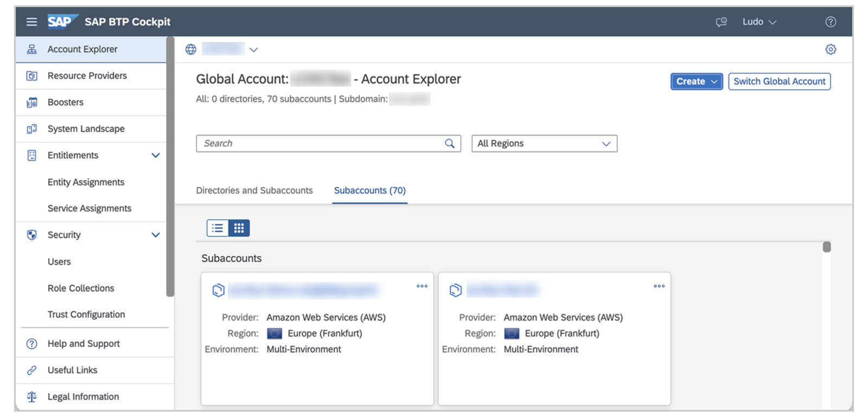Click the EU flag in second card
Image resolution: width=868 pixels, height=417 pixels.
512,333
